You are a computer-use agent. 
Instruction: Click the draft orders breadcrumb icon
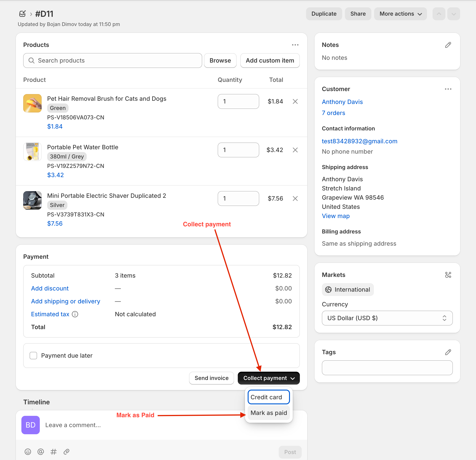[22, 14]
